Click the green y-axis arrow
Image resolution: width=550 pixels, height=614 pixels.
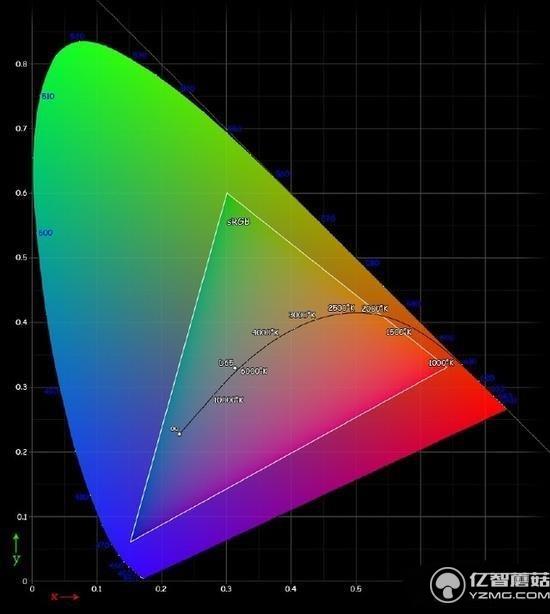(x=16, y=544)
